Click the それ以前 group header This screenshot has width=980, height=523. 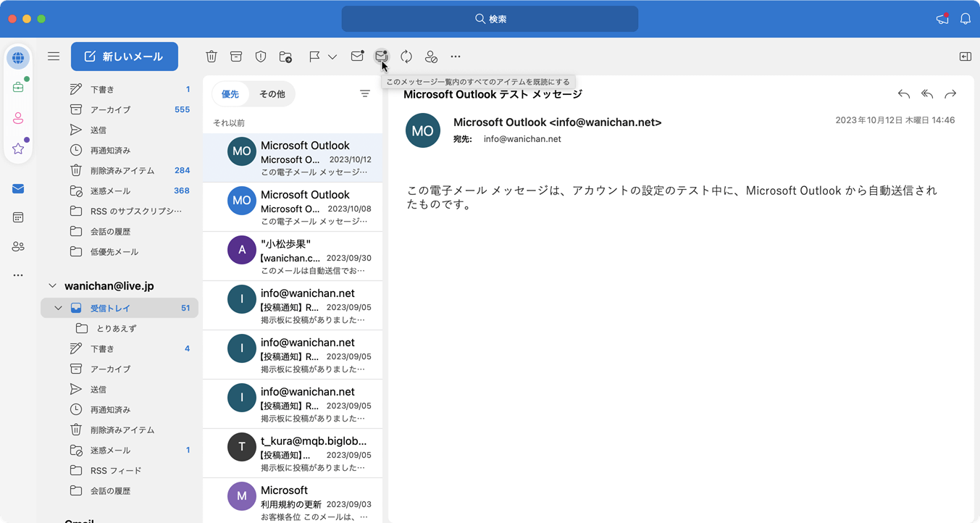pyautogui.click(x=229, y=123)
